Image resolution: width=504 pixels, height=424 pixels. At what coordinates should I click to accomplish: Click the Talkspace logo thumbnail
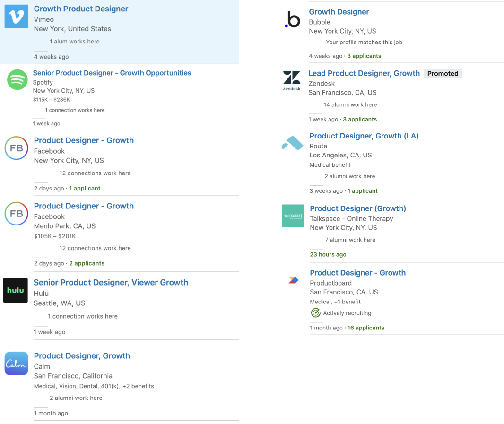point(293,216)
